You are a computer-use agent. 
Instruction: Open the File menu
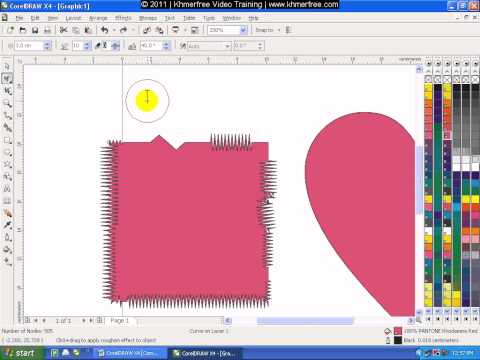(x=19, y=18)
